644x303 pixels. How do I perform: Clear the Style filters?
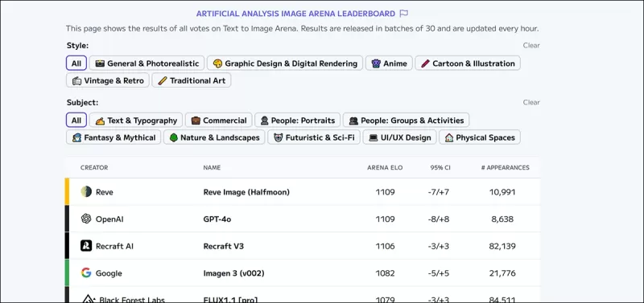point(531,46)
